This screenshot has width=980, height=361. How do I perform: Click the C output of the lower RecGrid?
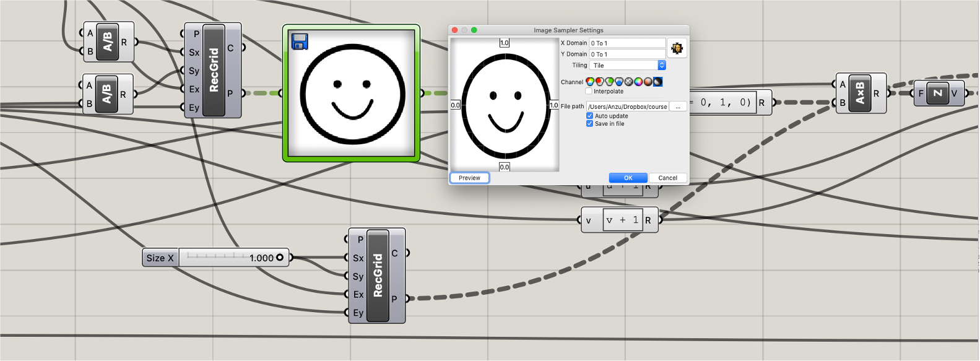pyautogui.click(x=394, y=253)
